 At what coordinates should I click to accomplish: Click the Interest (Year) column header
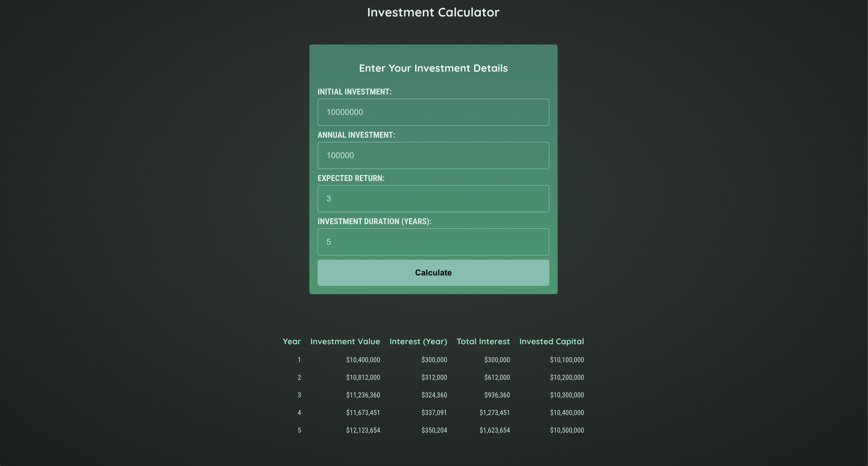pyautogui.click(x=418, y=341)
